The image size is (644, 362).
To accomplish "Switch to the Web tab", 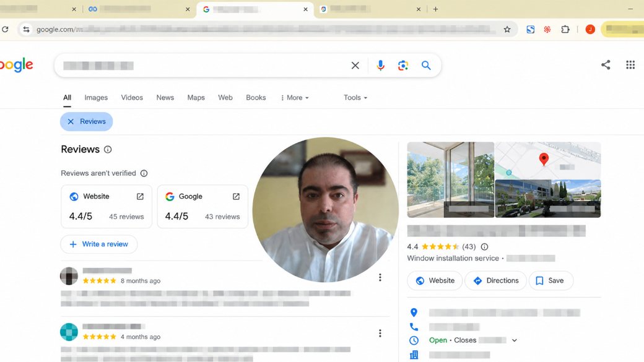I will tap(225, 98).
